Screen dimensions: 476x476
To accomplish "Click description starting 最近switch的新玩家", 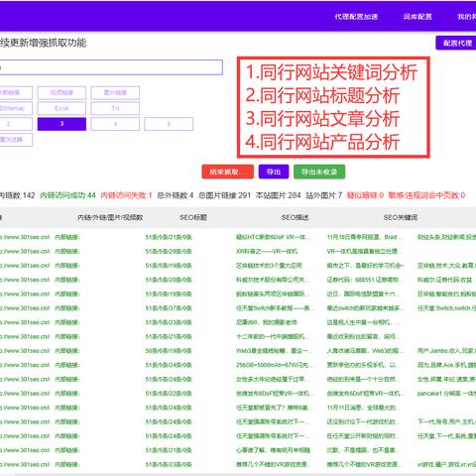I will [x=365, y=308].
